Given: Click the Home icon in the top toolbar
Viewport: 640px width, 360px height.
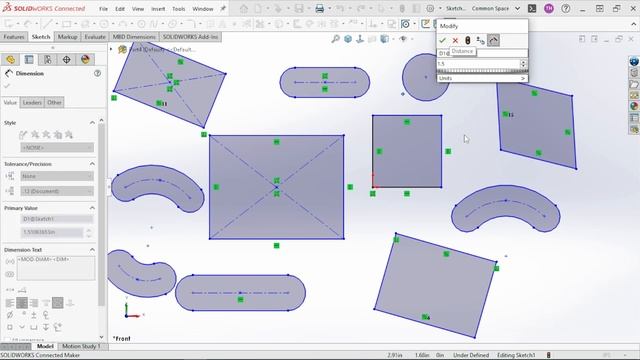Looking at the screenshot, I should pos(244,9).
